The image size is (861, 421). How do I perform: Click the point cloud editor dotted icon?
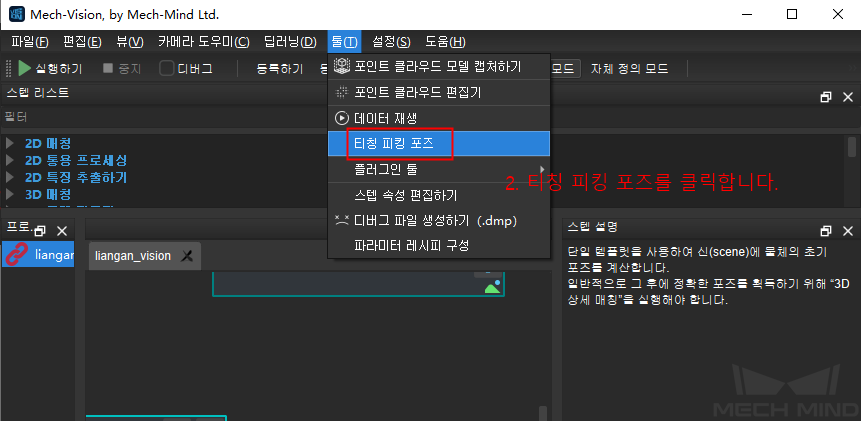pyautogui.click(x=342, y=92)
